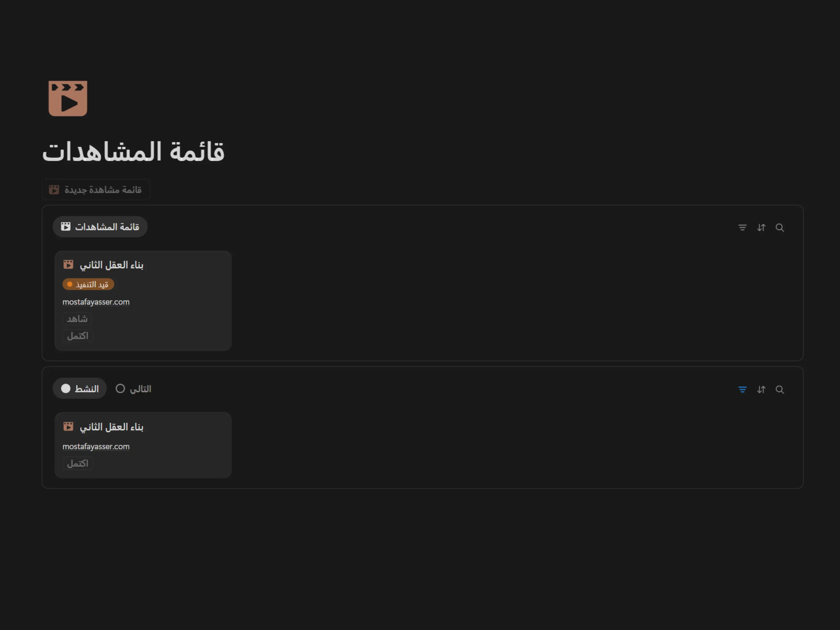840x630 pixels.
Task: Switch to the التالي tab
Action: click(133, 388)
